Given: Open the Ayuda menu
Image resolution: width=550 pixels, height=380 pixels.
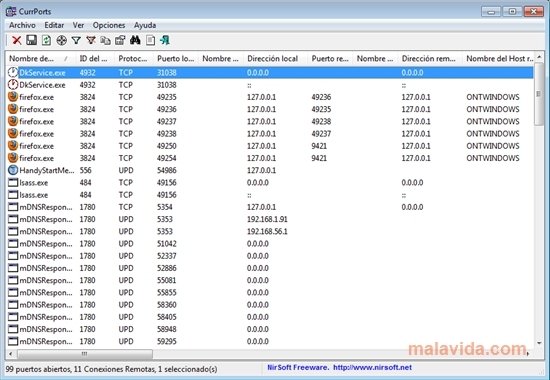Looking at the screenshot, I should pyautogui.click(x=145, y=25).
